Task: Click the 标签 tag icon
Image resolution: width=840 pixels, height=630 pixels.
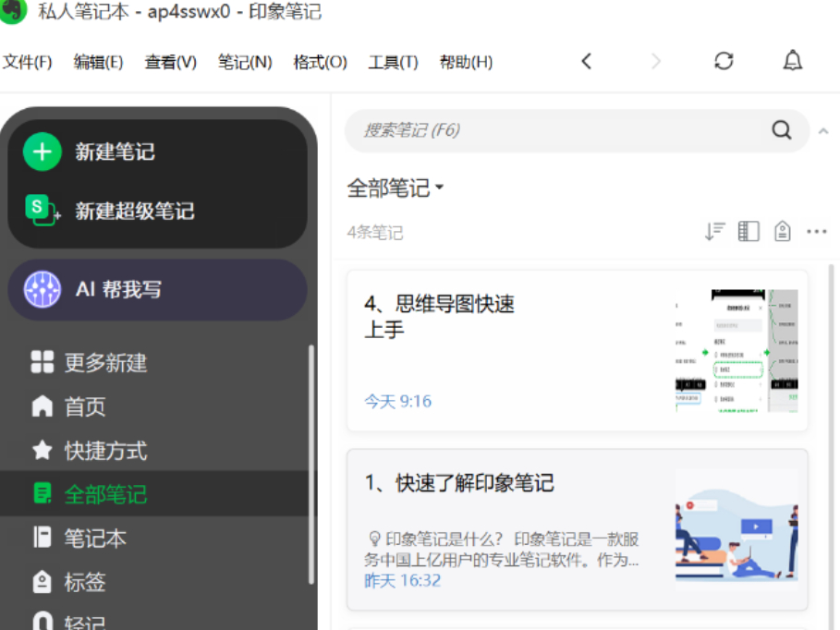Action: [43, 582]
